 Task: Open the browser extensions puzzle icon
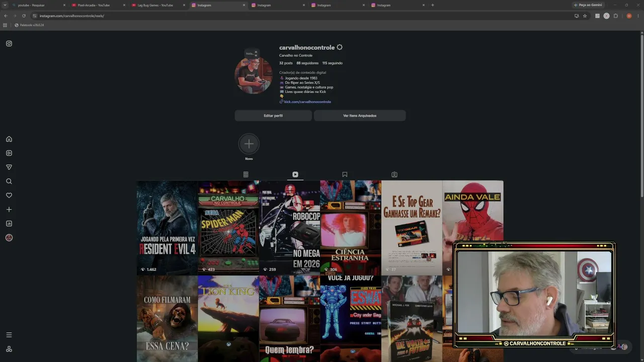(616, 16)
